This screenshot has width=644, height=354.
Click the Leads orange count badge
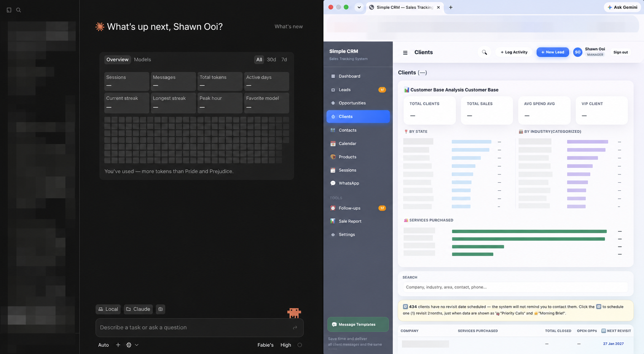coord(382,90)
